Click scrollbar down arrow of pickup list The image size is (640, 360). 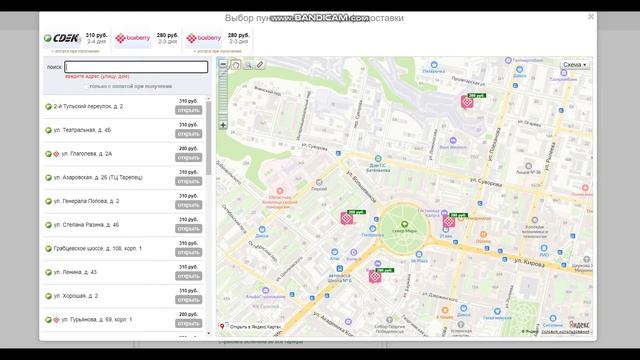tap(209, 333)
